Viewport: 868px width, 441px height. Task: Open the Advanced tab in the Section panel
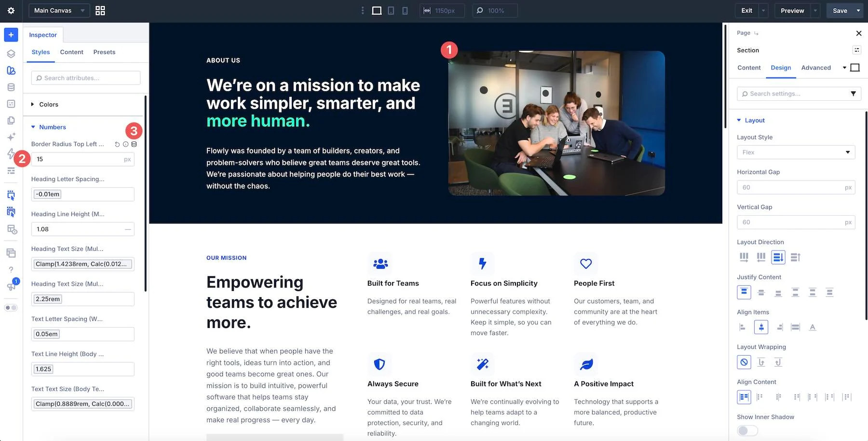click(816, 68)
